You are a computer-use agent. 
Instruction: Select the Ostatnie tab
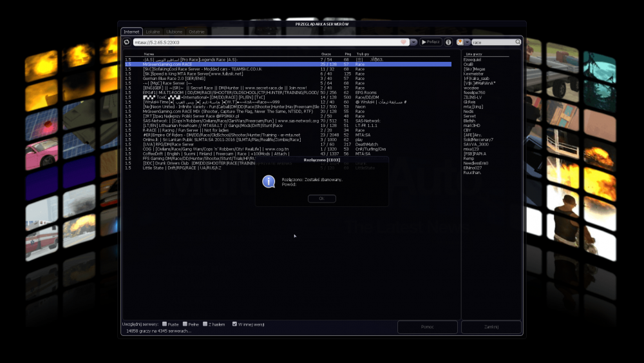(x=197, y=31)
